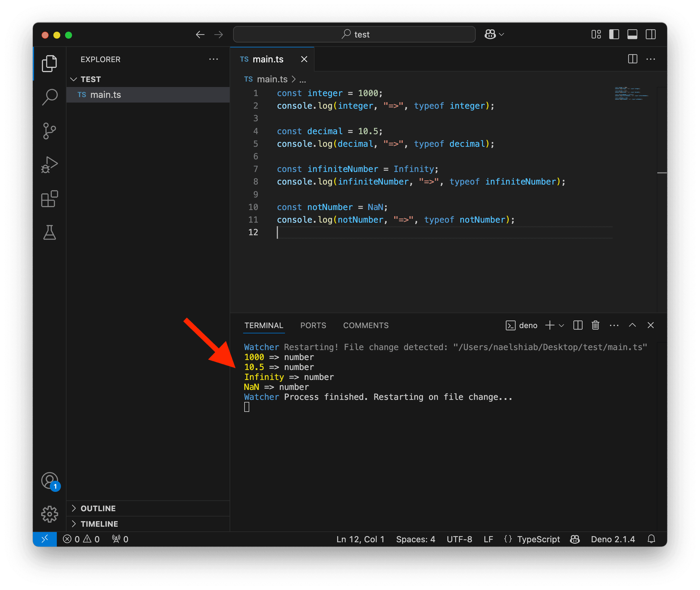
Task: Open the Run and Debug view
Action: pos(49,165)
